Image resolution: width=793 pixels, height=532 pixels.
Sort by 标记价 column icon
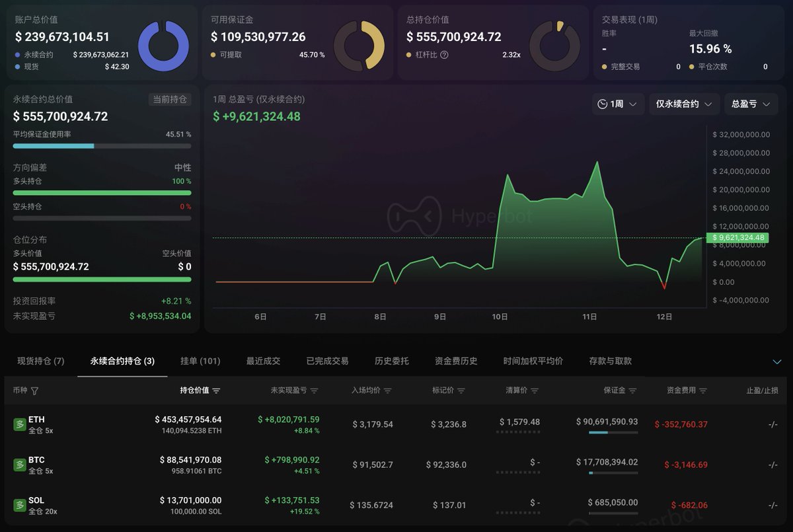(461, 391)
